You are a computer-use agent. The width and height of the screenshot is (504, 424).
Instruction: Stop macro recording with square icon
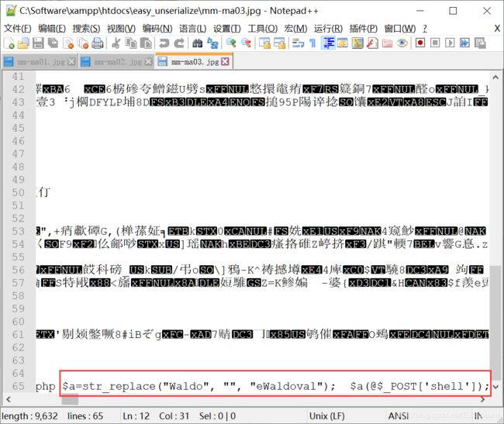435,43
